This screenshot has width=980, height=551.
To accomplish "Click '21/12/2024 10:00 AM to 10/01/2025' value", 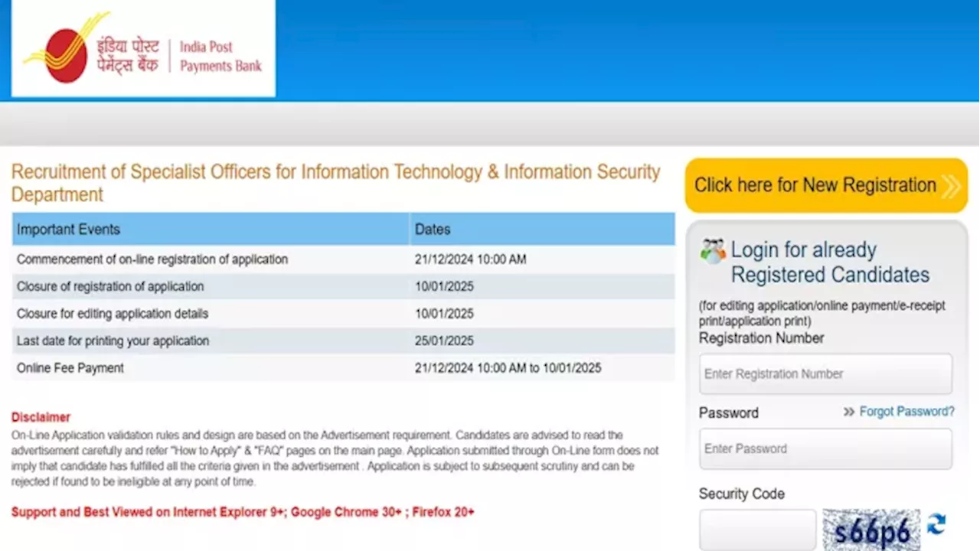I will 508,368.
